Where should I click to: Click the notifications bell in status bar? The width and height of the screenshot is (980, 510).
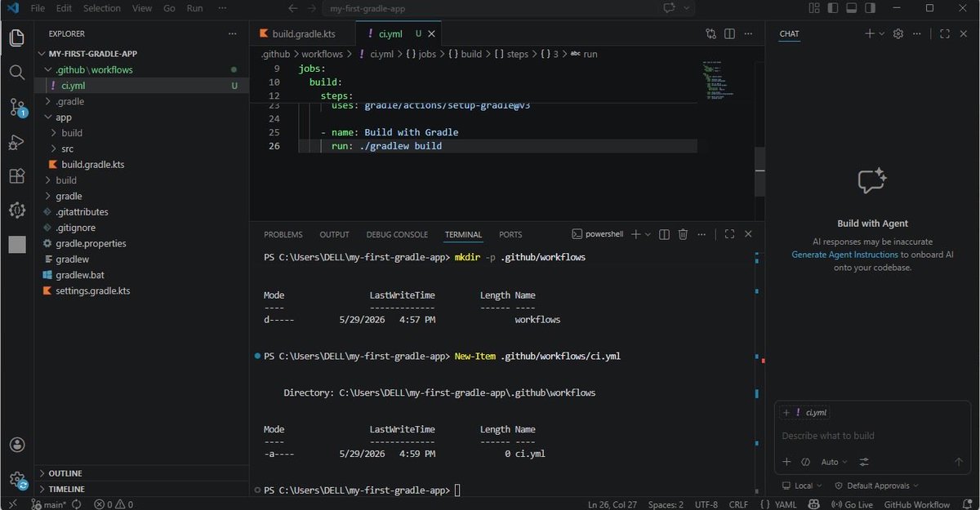click(x=967, y=504)
